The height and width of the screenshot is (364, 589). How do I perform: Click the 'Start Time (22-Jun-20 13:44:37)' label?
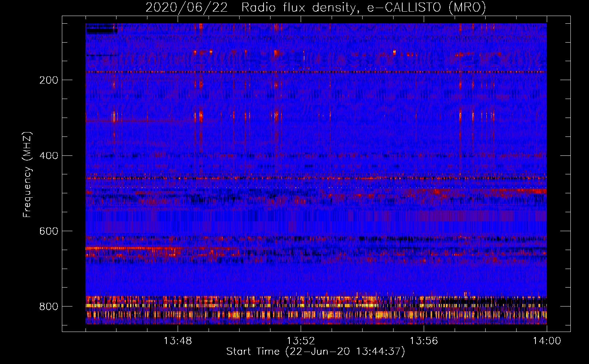coord(316,352)
